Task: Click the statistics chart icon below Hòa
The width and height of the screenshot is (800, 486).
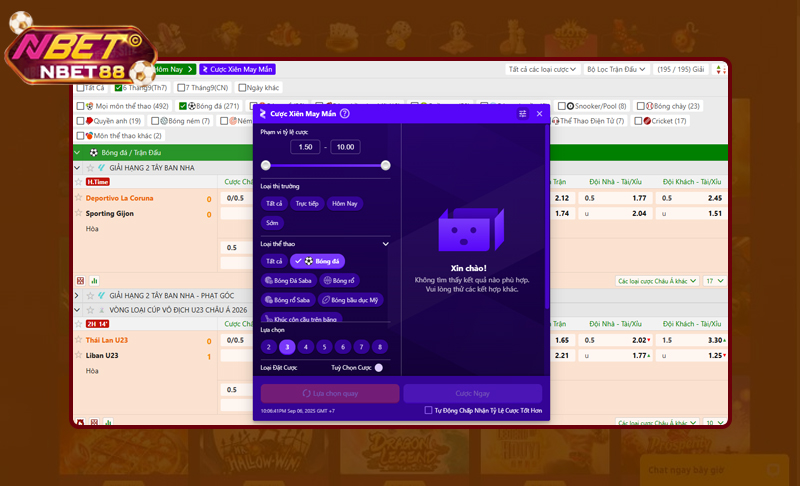Action: pyautogui.click(x=94, y=281)
